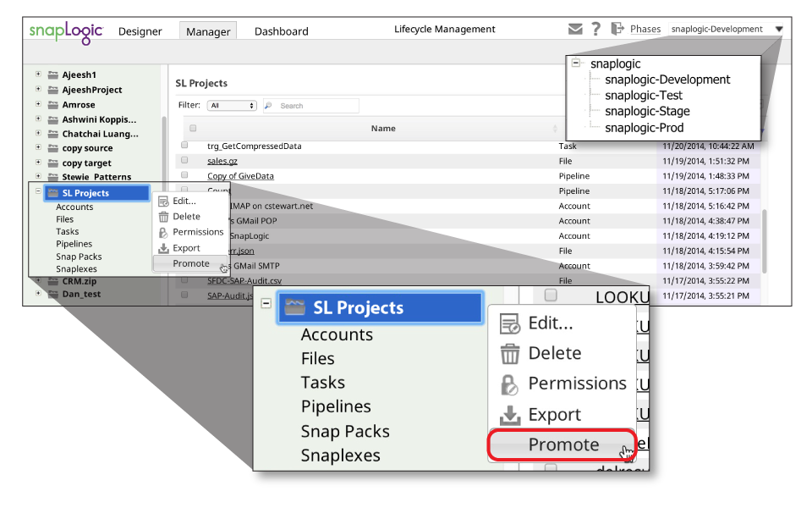Image resolution: width=812 pixels, height=508 pixels.
Task: Check the box beside LOOKU row in zoom
Action: 551,295
